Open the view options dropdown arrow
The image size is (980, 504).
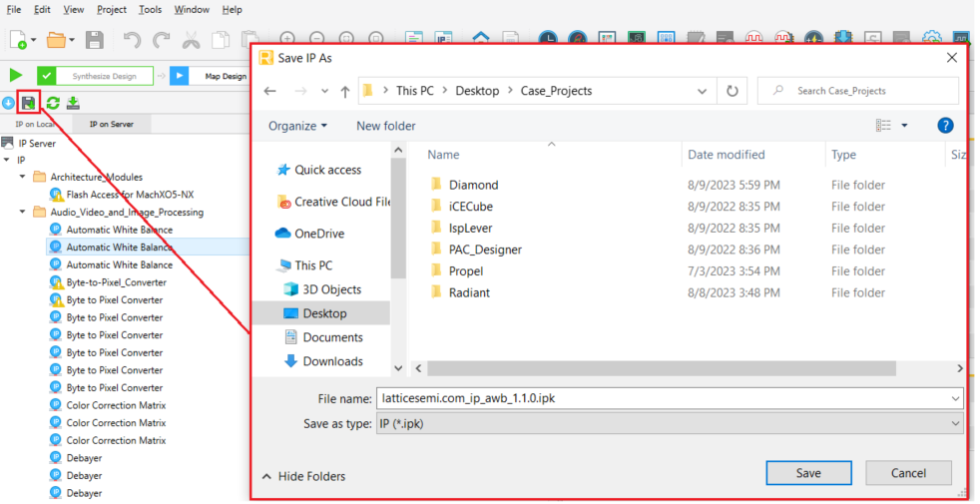[904, 126]
